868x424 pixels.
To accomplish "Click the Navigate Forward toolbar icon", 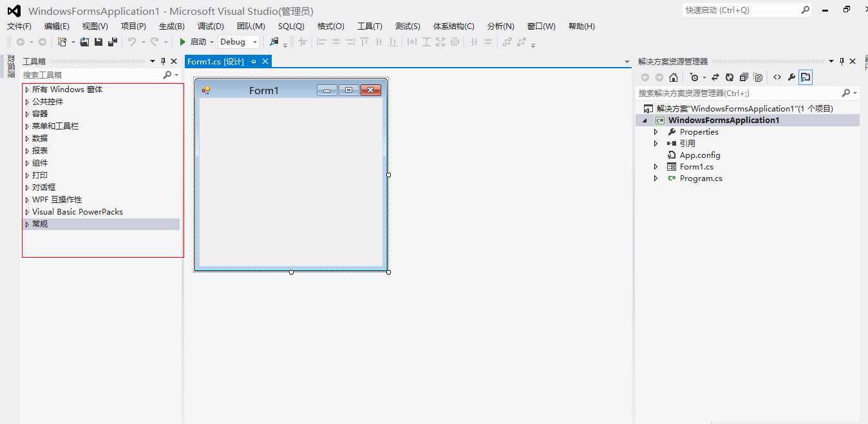I will 42,42.
